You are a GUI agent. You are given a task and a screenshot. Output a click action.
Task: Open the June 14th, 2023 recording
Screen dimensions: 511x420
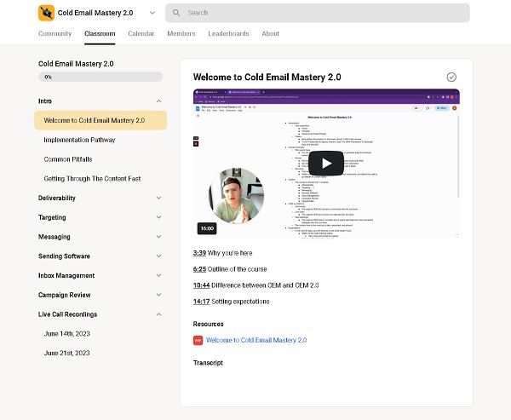pos(66,334)
